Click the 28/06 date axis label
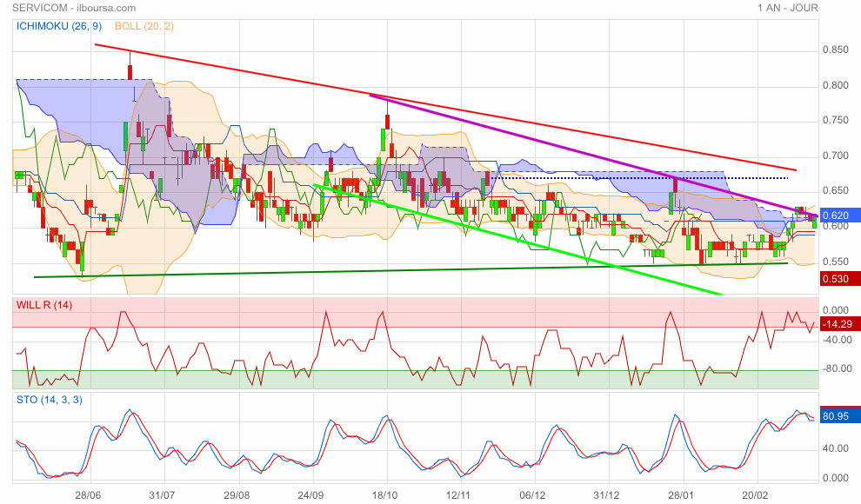This screenshot has height=504, width=861. 88,495
